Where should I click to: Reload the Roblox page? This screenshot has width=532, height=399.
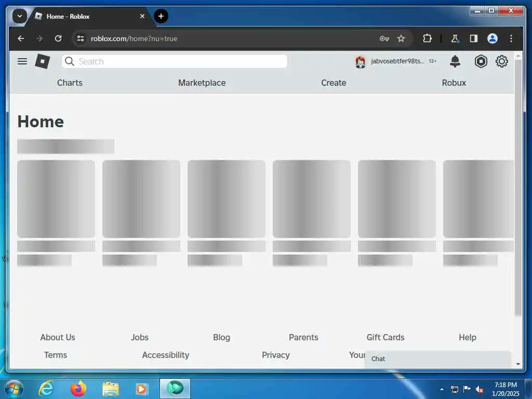pyautogui.click(x=58, y=38)
